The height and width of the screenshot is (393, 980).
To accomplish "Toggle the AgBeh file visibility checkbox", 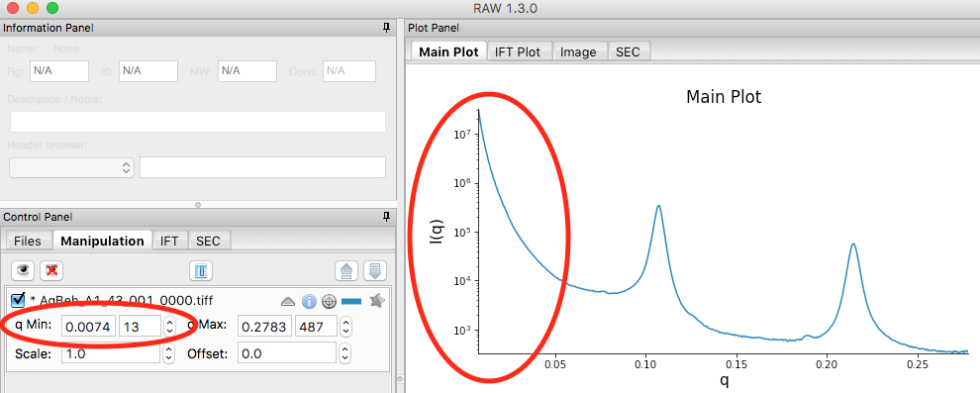I will [x=18, y=301].
